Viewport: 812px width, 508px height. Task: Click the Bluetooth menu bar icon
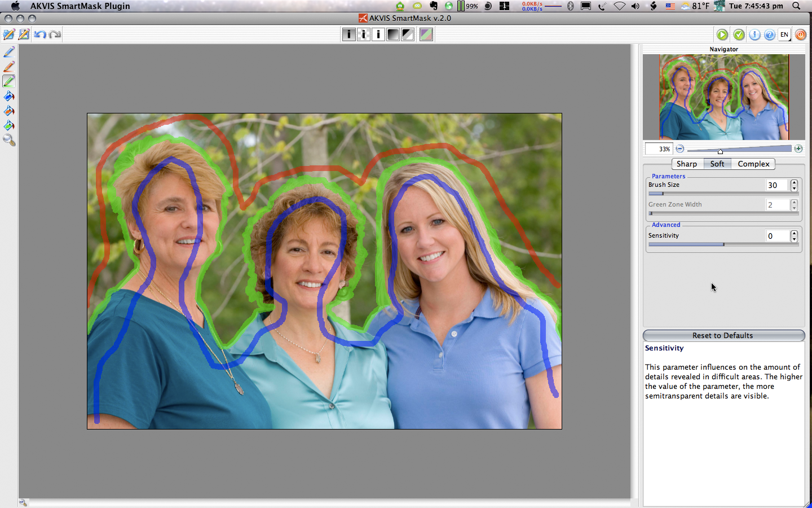click(570, 6)
